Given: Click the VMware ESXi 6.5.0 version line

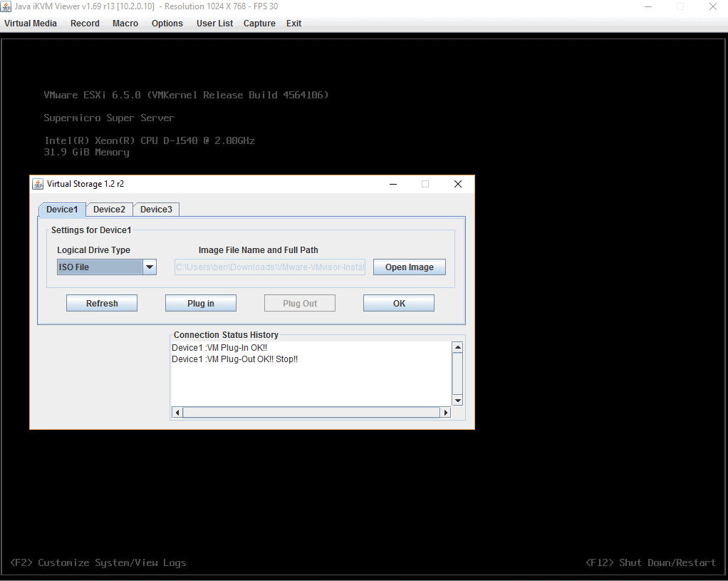Looking at the screenshot, I should point(186,95).
